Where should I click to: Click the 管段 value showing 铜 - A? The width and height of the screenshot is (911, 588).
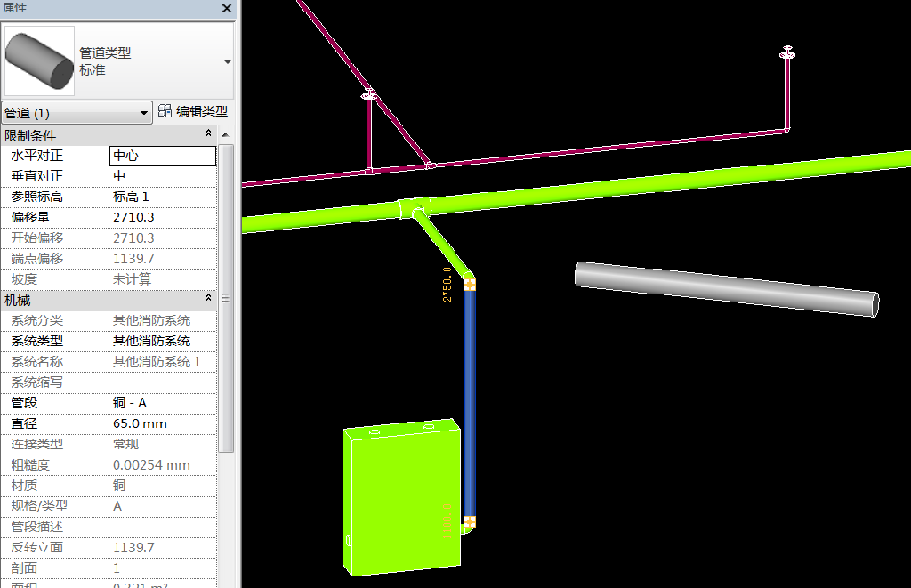click(x=162, y=403)
